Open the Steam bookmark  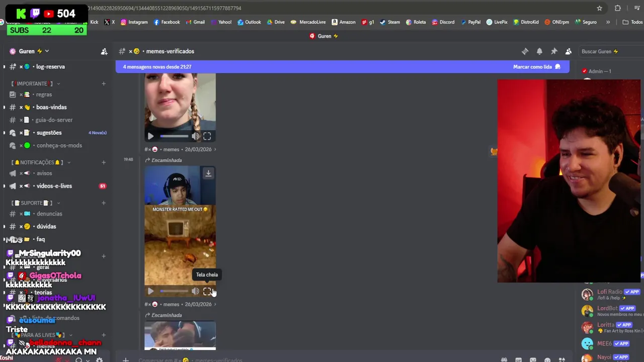(x=390, y=22)
